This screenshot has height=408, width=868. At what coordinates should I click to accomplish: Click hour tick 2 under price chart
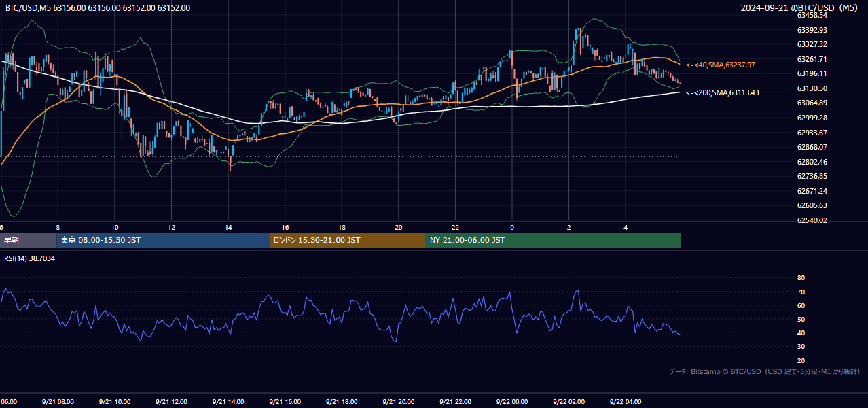568,227
